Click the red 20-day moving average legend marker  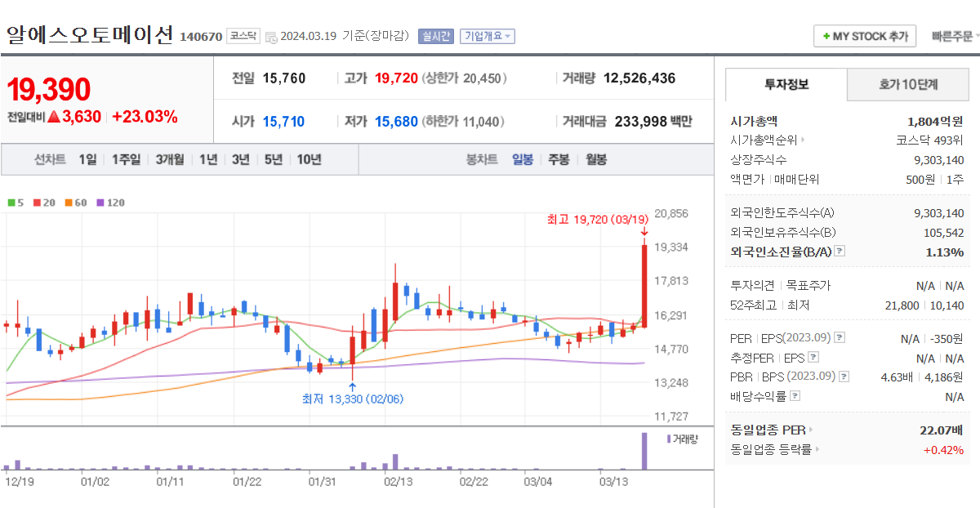[x=37, y=203]
